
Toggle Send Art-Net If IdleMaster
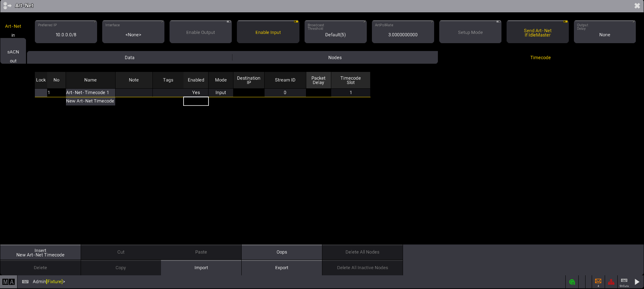(x=538, y=32)
